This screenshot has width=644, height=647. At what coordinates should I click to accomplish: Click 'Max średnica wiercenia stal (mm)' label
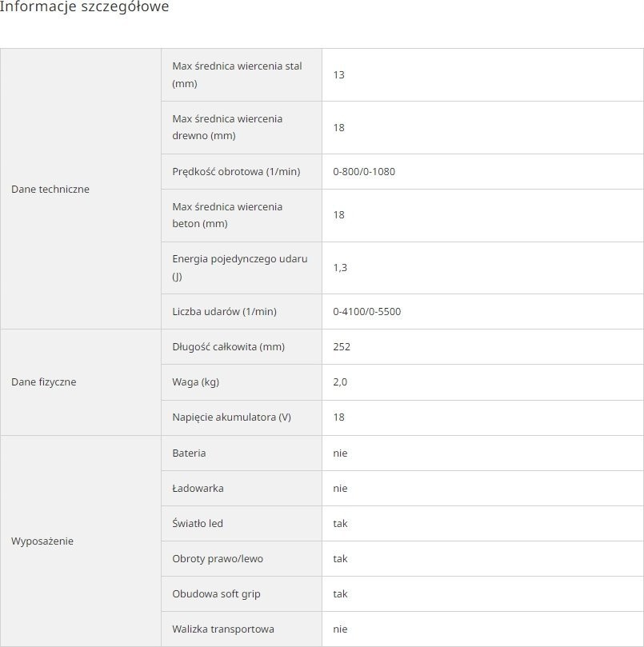(237, 74)
